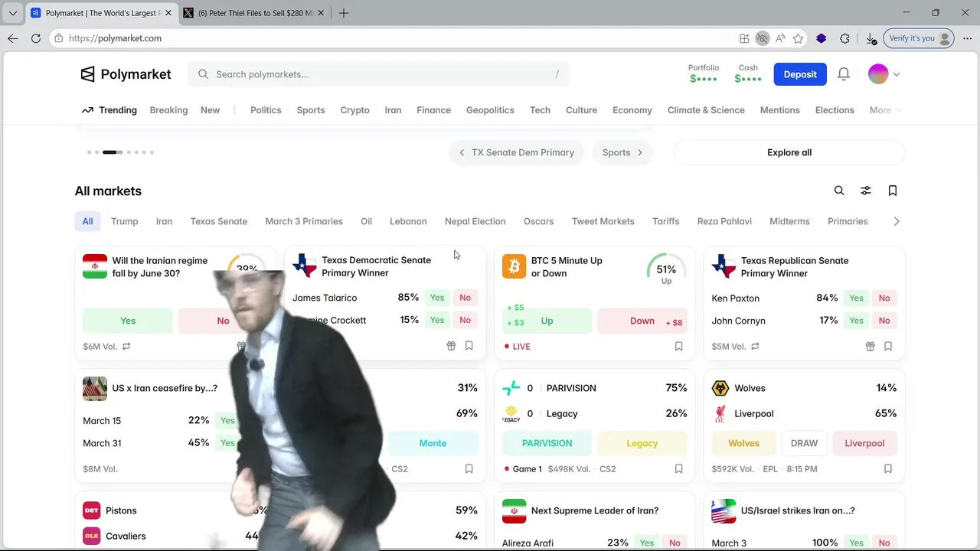Choose Yes on Iranian regime fall market
Screen dimensions: 980x551
tap(128, 321)
